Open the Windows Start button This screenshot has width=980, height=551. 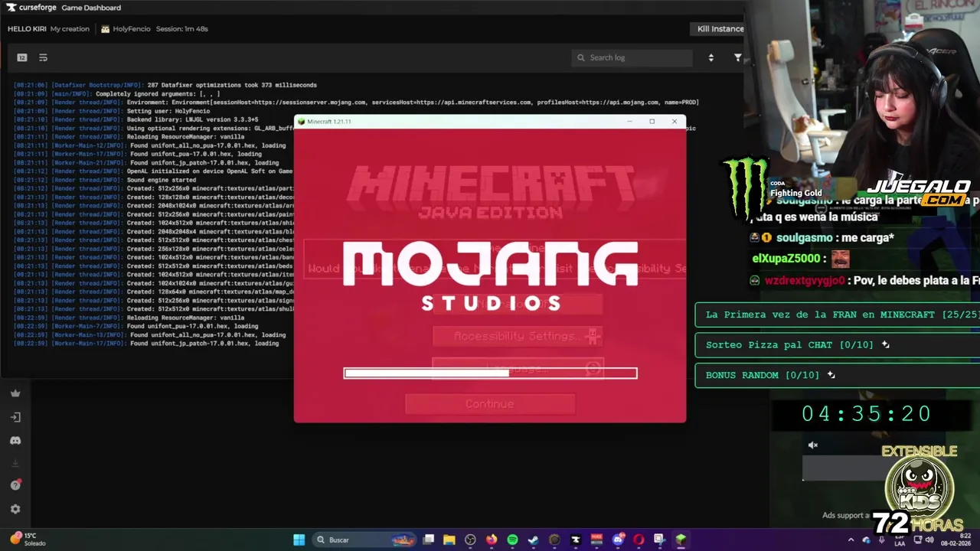tap(299, 540)
